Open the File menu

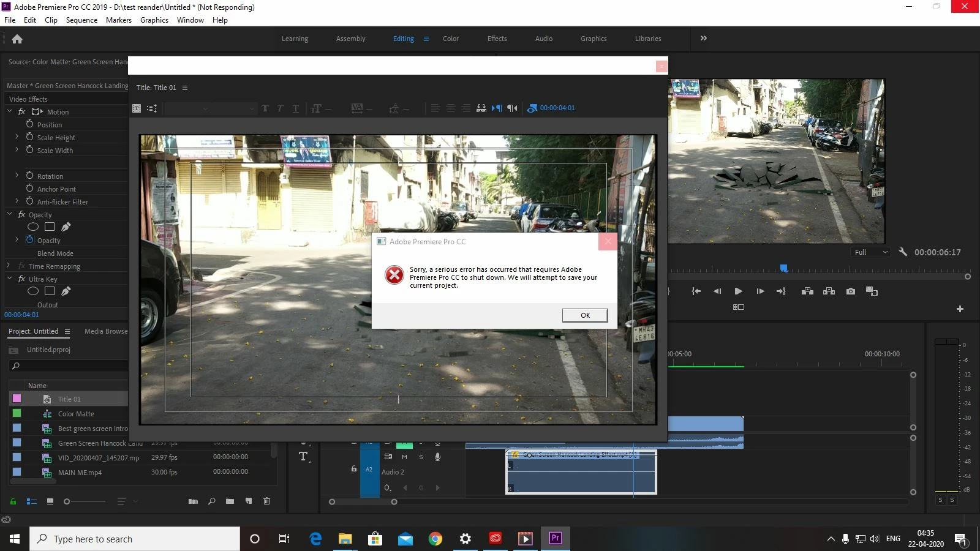tap(10, 20)
